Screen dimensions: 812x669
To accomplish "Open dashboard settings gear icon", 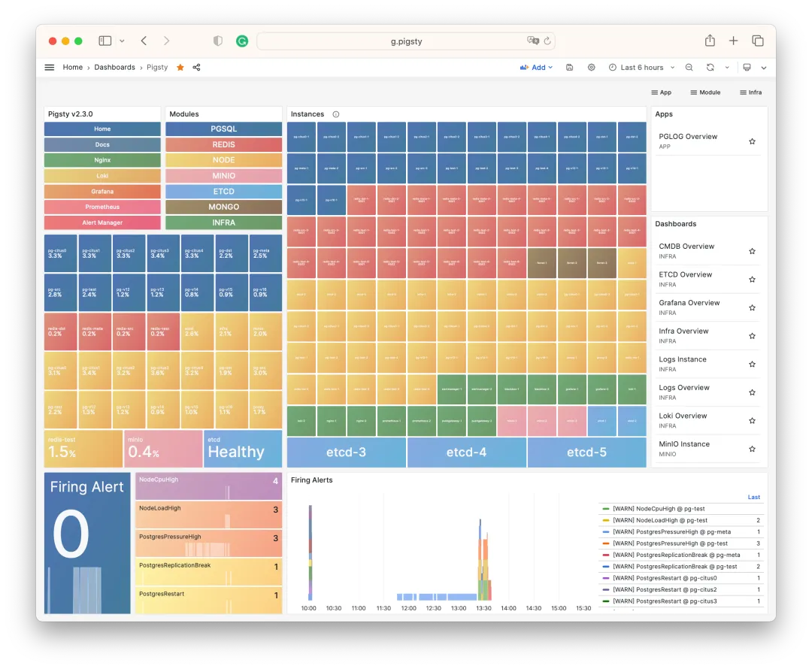I will [x=592, y=68].
